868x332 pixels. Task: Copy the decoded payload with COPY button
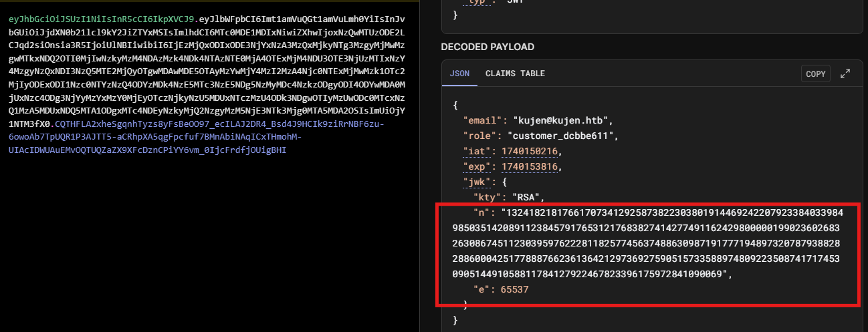click(x=816, y=73)
